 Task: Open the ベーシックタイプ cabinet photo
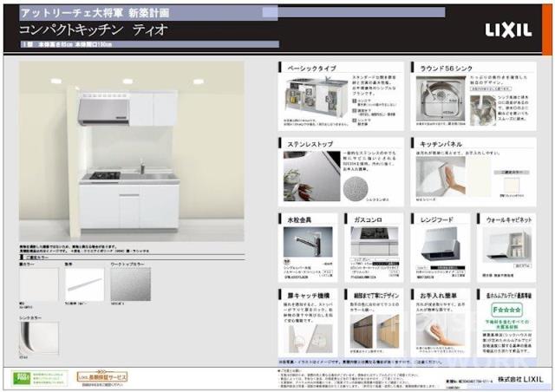(316, 98)
